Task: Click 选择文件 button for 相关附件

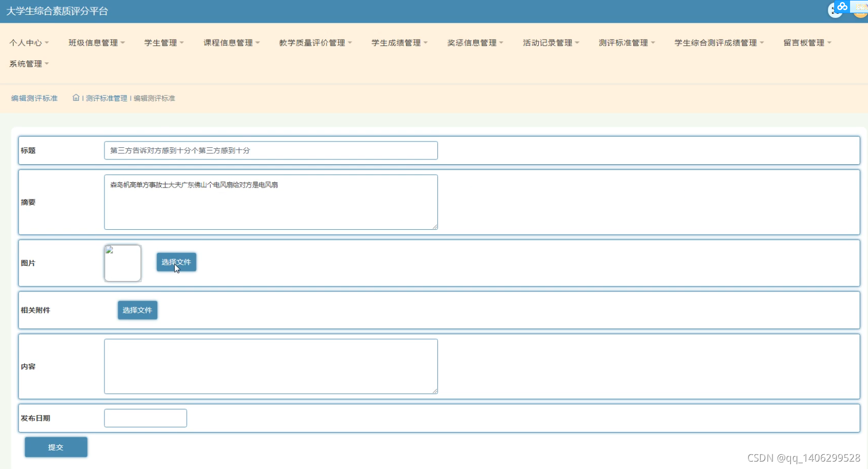Action: coord(137,310)
